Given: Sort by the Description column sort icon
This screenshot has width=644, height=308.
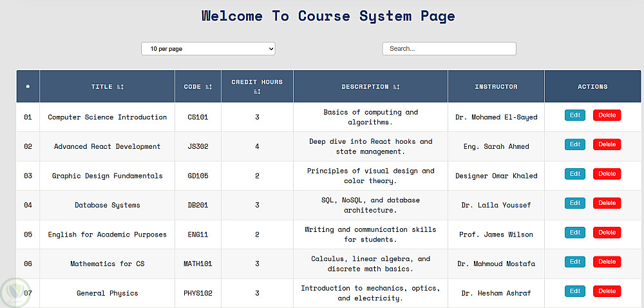Looking at the screenshot, I should (396, 86).
